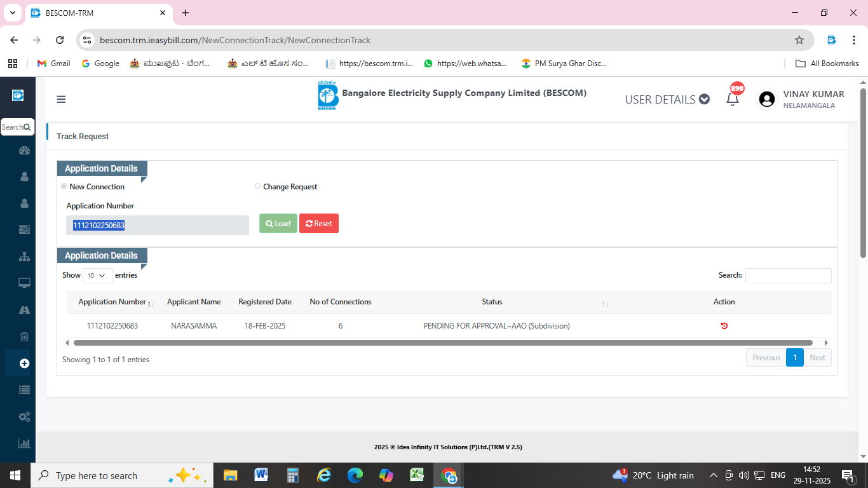Click the 20°C Light rain weather widget
868x488 pixels.
(x=653, y=475)
